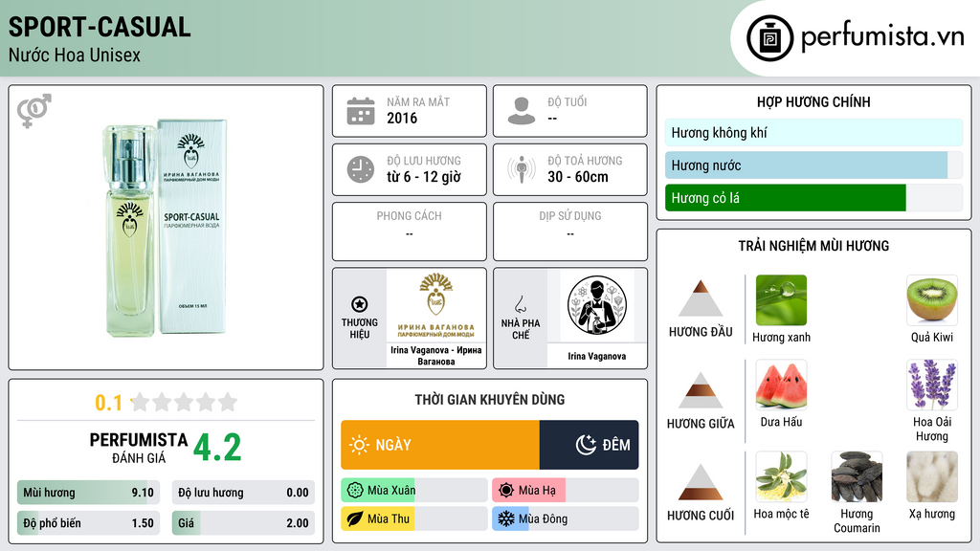Click the star badge Thương hiệu icon
This screenshot has height=551, width=980.
coord(360,304)
